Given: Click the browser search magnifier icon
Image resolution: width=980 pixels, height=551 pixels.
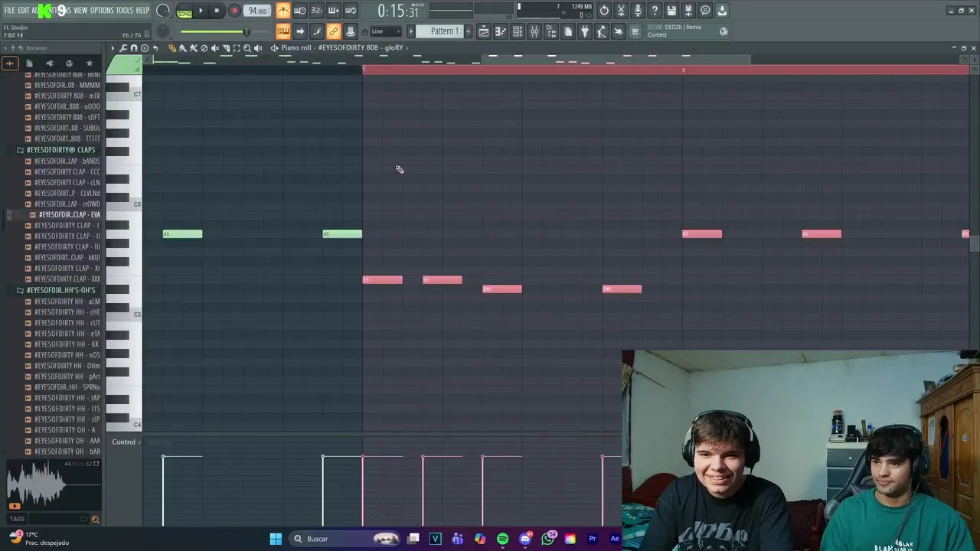Looking at the screenshot, I should click(95, 519).
